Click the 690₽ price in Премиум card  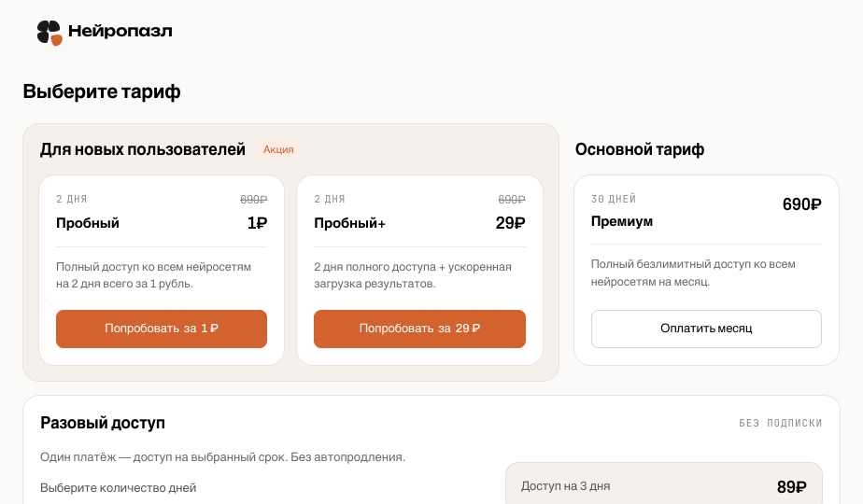pyautogui.click(x=802, y=204)
